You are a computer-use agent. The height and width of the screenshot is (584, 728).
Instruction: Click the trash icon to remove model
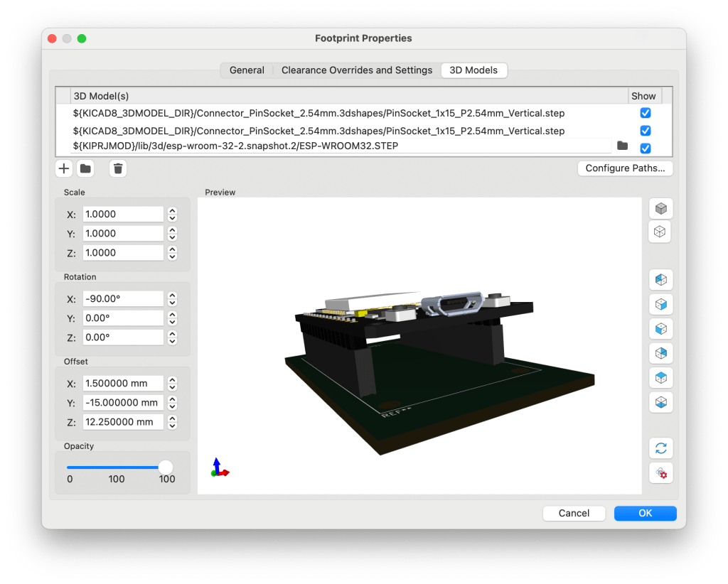[x=118, y=168]
